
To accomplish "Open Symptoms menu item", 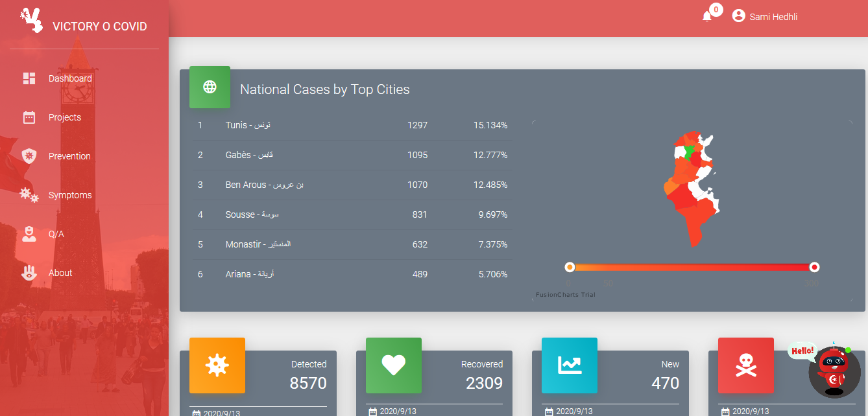I will click(84, 195).
